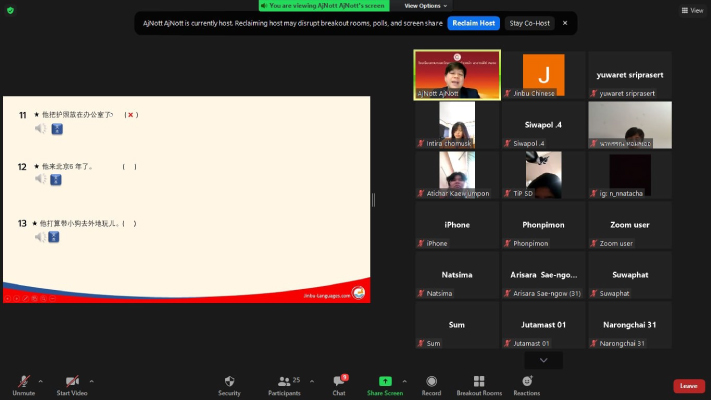Click the speaker icon under question 12
The height and width of the screenshot is (400, 711).
tap(41, 179)
